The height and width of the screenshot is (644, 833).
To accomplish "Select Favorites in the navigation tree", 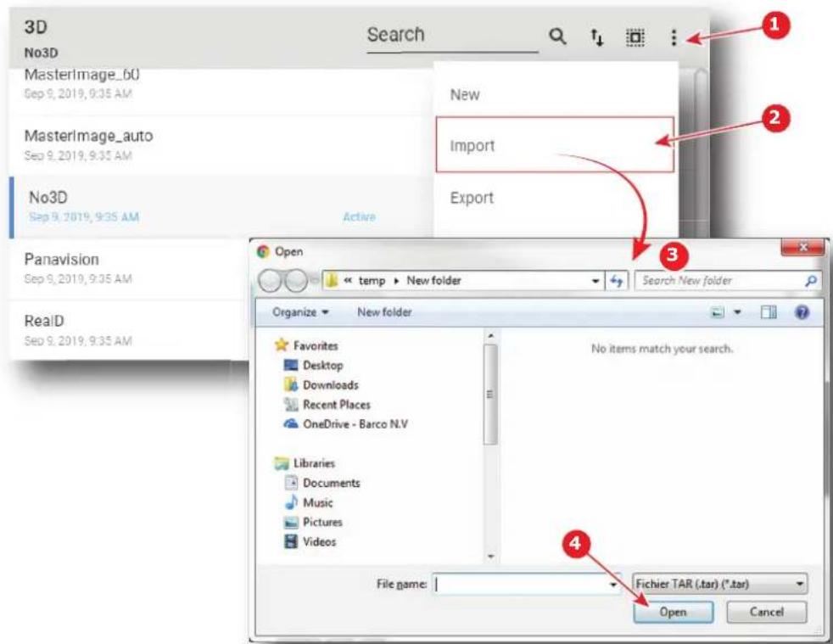I will pyautogui.click(x=306, y=345).
